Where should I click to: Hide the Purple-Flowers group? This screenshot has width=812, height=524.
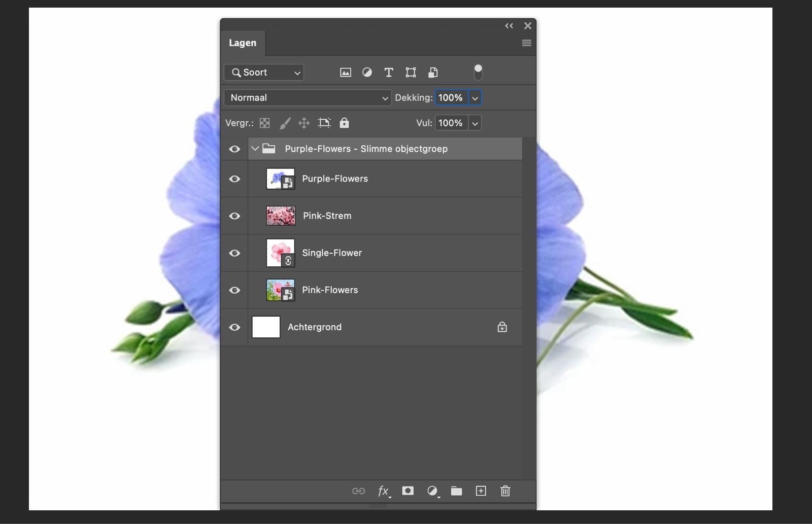coord(234,149)
